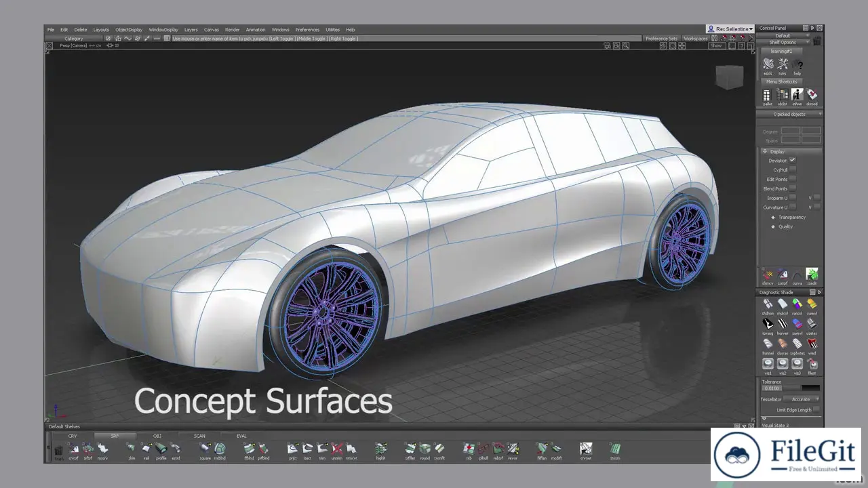Click the Preference Sets button
Viewport: 868px width, 488px height.
pyautogui.click(x=661, y=39)
